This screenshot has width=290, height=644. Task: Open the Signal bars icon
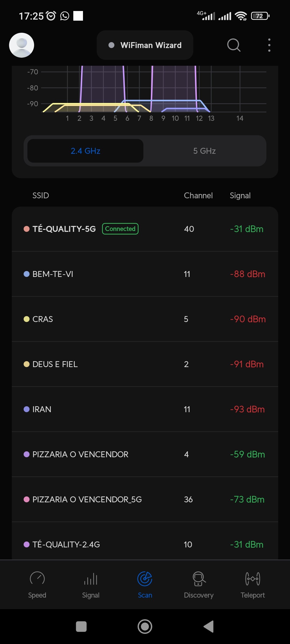[x=91, y=579]
